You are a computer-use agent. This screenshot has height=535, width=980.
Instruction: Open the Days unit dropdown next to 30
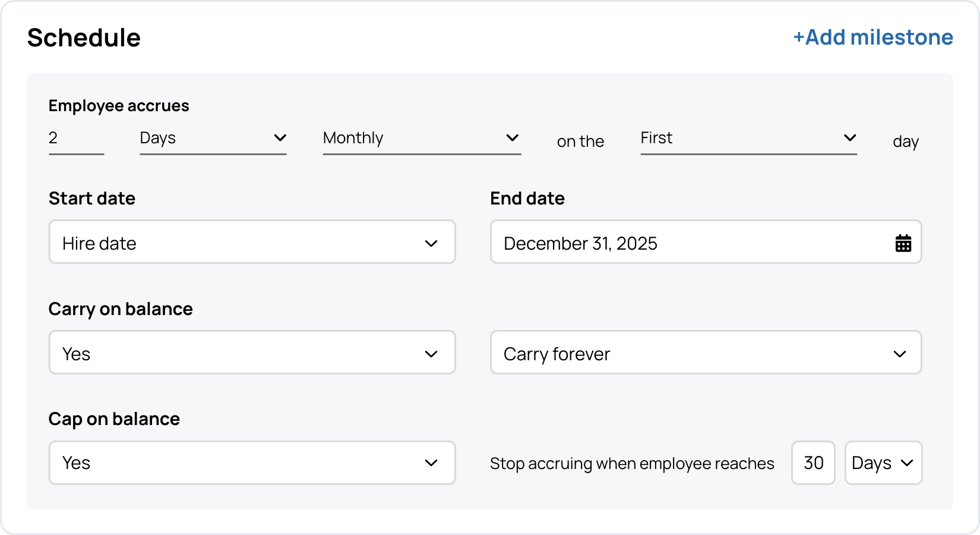click(x=883, y=462)
